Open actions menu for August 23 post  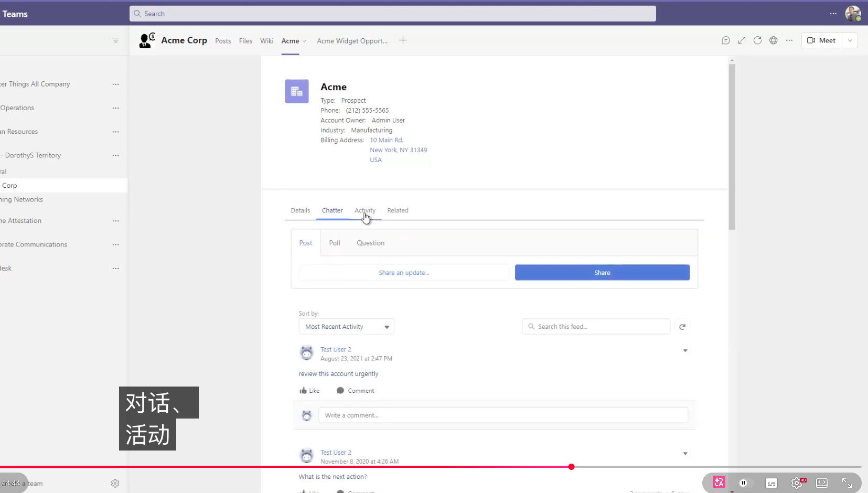click(685, 350)
